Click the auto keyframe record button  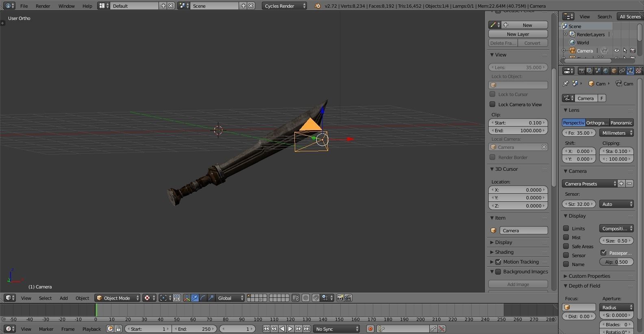click(x=370, y=329)
